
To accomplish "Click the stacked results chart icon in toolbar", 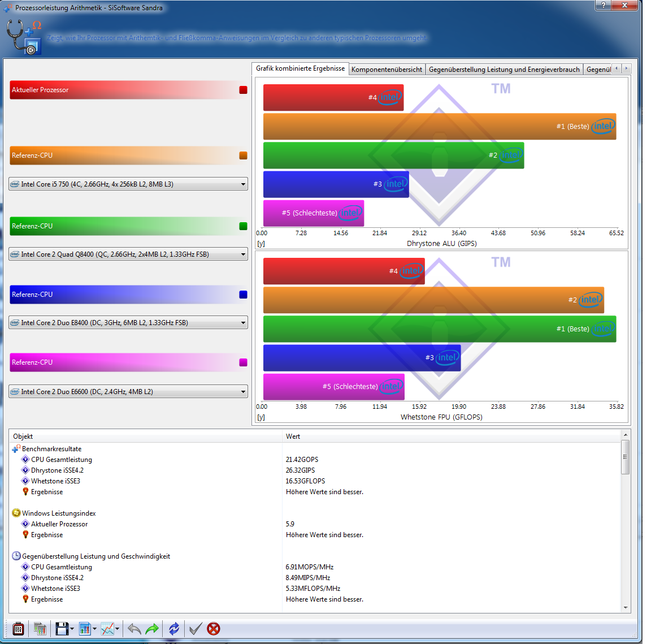I will pos(40,629).
